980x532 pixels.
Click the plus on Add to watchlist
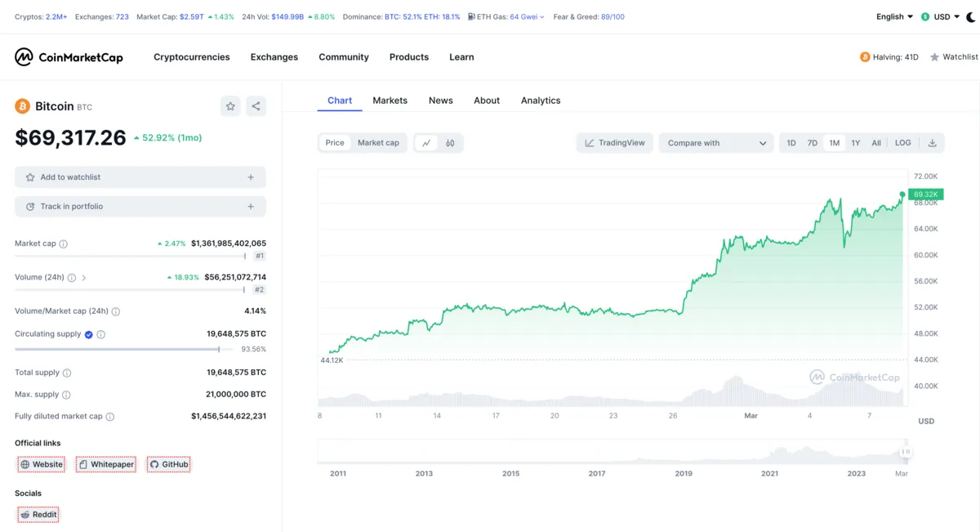[251, 177]
